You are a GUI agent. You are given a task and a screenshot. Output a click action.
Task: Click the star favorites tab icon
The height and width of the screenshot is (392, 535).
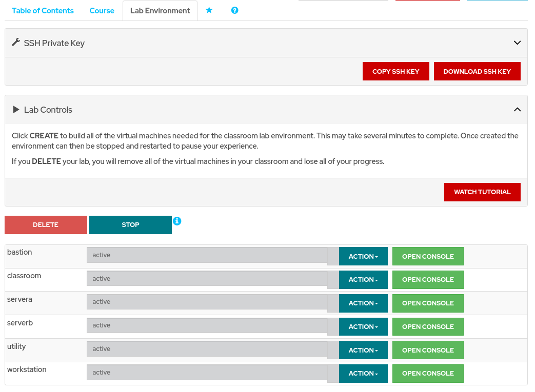pos(209,10)
